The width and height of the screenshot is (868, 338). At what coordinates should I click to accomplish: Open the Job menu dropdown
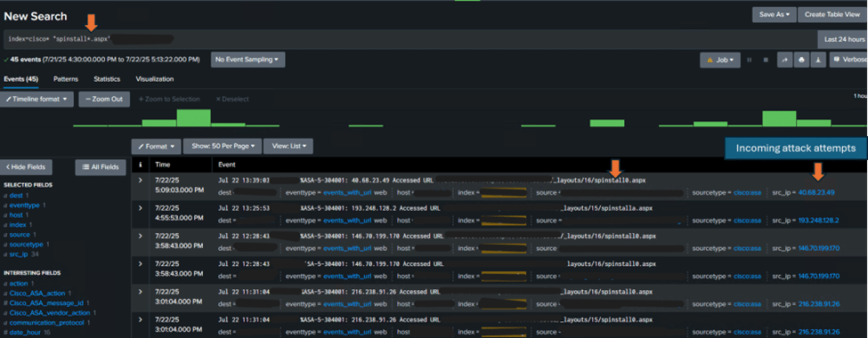coord(719,60)
